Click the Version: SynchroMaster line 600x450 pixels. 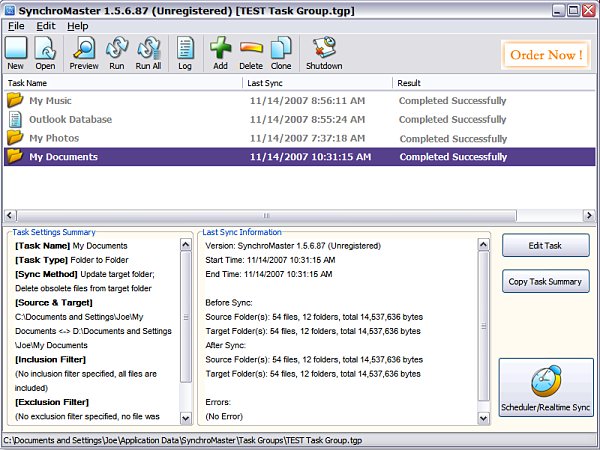click(293, 246)
